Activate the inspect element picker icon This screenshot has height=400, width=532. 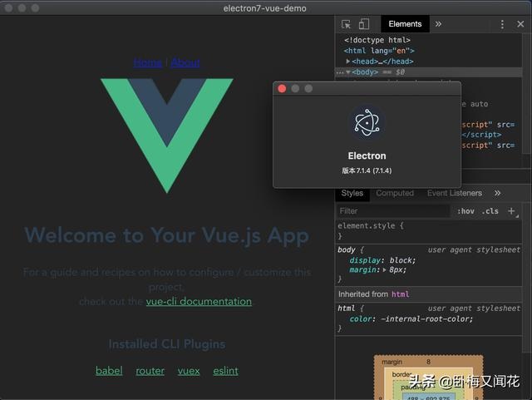[x=346, y=24]
